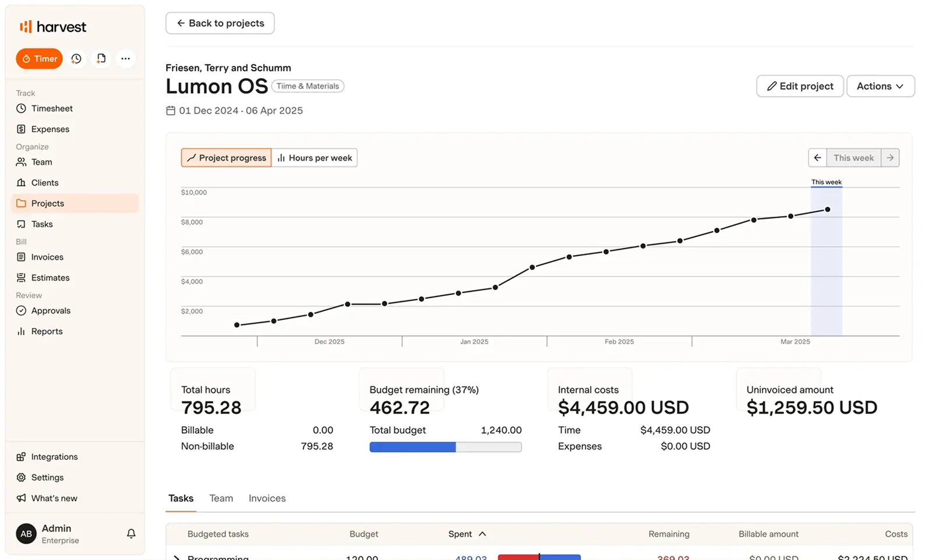
Task: Go to Estimates in the sidebar
Action: (x=75, y=278)
